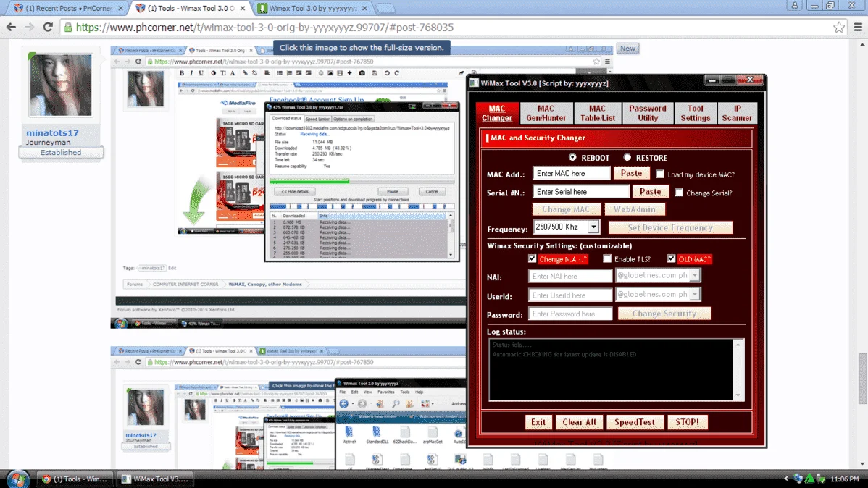Click the Clear All button
868x488 pixels.
579,422
